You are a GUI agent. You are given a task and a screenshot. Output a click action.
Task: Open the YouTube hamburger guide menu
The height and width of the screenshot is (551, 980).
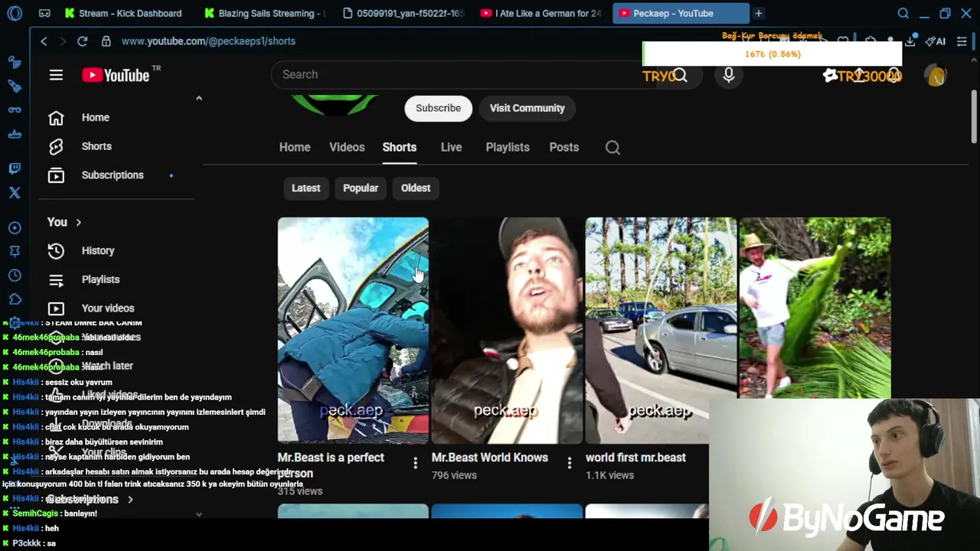tap(56, 75)
